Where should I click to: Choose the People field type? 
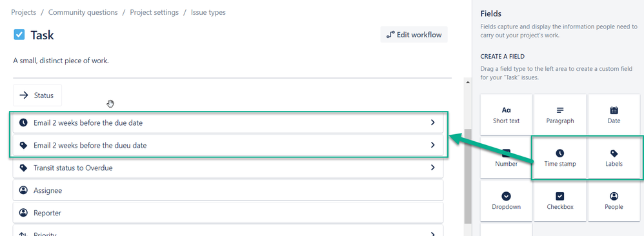coord(614,201)
